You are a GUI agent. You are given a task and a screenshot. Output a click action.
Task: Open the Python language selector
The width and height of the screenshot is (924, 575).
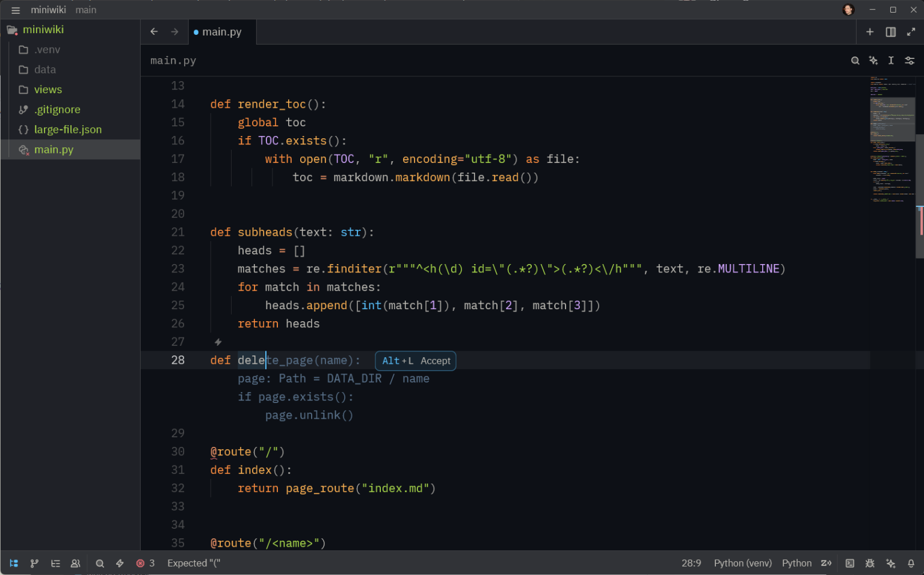(x=797, y=563)
